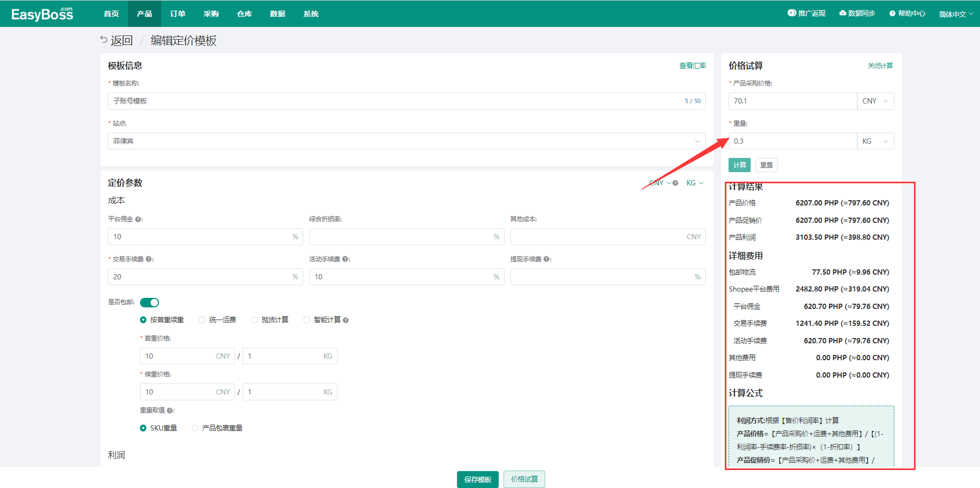The height and width of the screenshot is (488, 980).
Task: Select 抛货计算 shipping option
Action: [x=270, y=320]
